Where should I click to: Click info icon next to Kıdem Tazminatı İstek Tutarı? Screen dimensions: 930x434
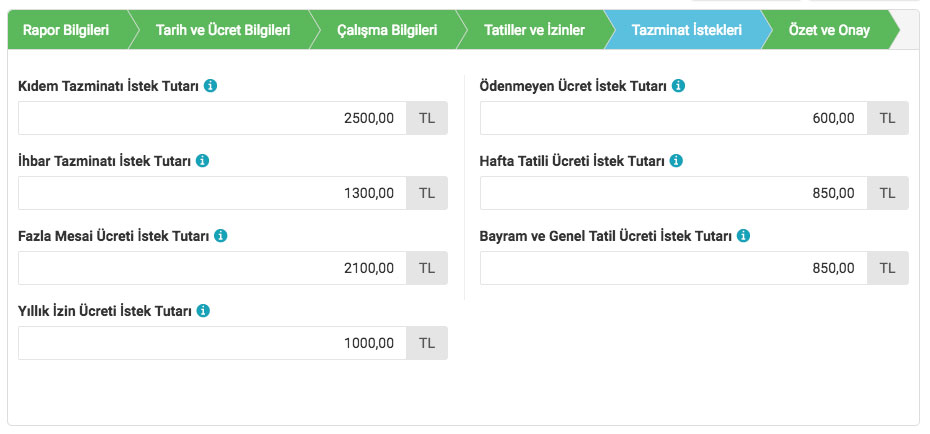tap(210, 86)
